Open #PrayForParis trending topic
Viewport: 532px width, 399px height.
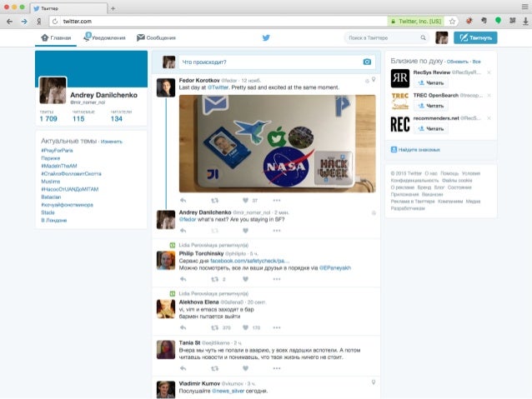point(57,150)
